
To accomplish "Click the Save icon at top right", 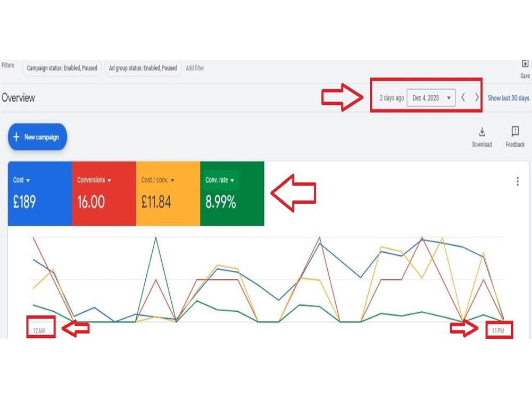I will tap(525, 64).
